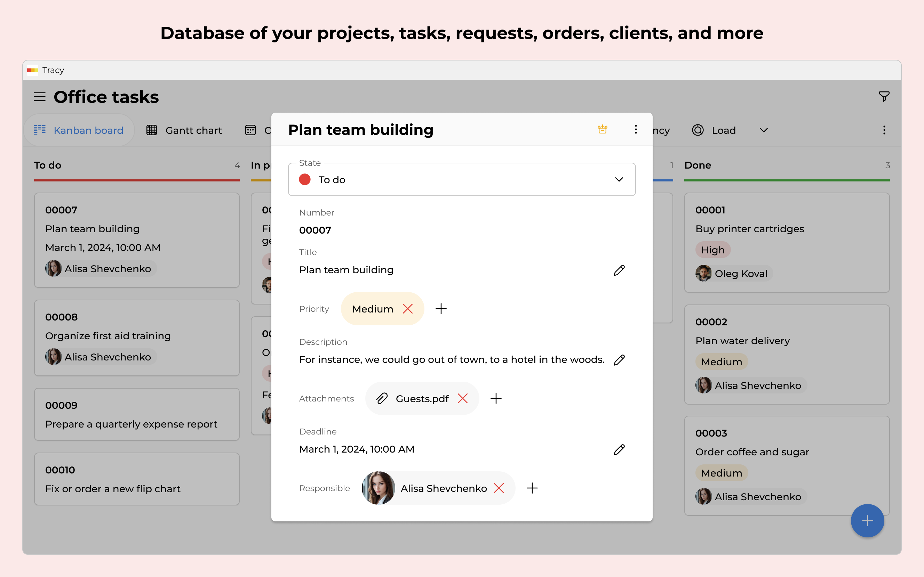This screenshot has height=577, width=924.
Task: Remove the Medium priority tag
Action: tap(407, 309)
